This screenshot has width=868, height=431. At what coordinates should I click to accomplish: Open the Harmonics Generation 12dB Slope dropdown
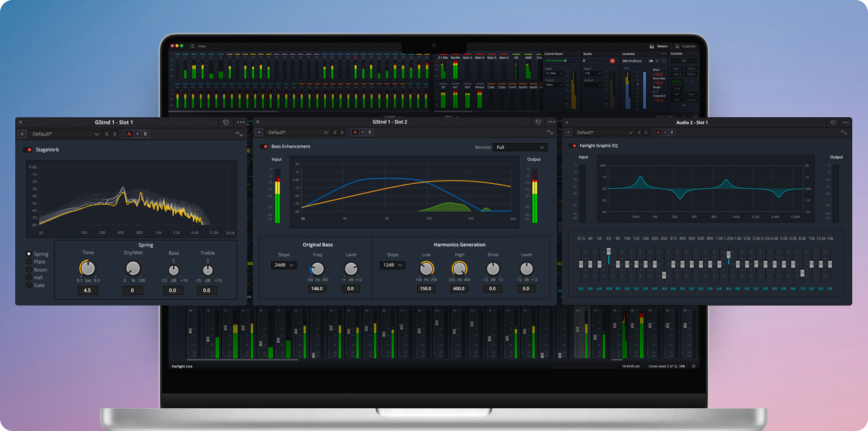392,265
